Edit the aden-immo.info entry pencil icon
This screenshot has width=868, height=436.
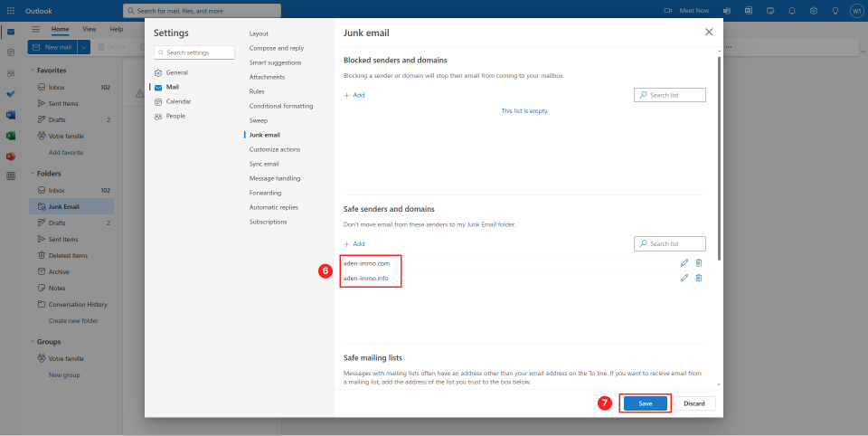tap(684, 278)
